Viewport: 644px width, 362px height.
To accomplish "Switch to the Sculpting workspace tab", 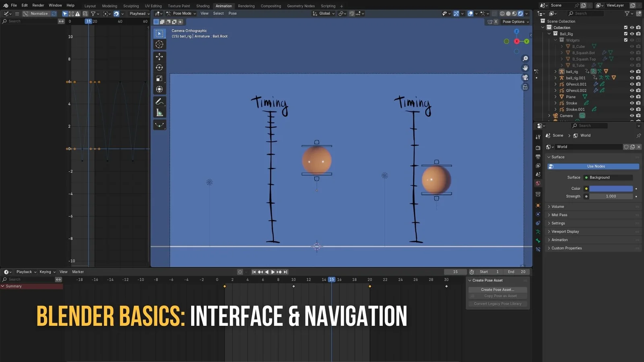I will coord(131,6).
